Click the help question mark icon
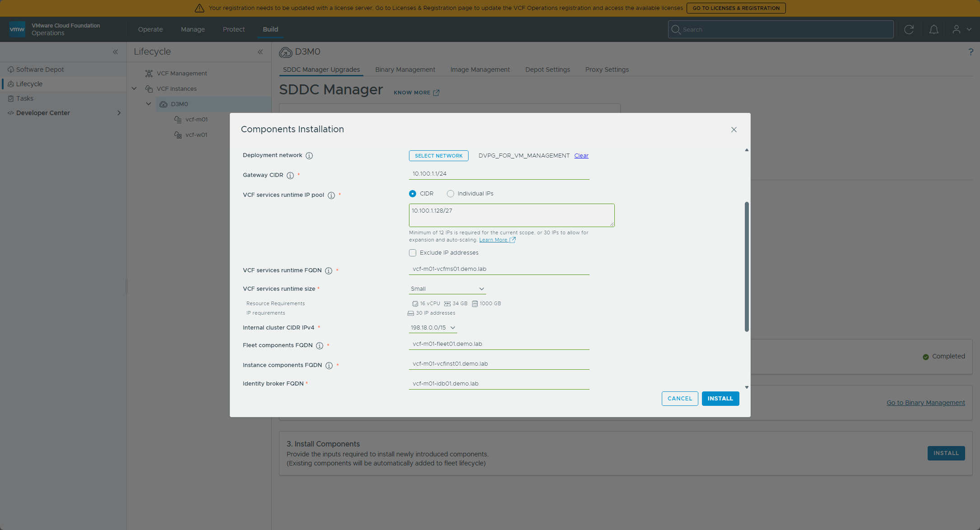980x530 pixels. (x=971, y=52)
